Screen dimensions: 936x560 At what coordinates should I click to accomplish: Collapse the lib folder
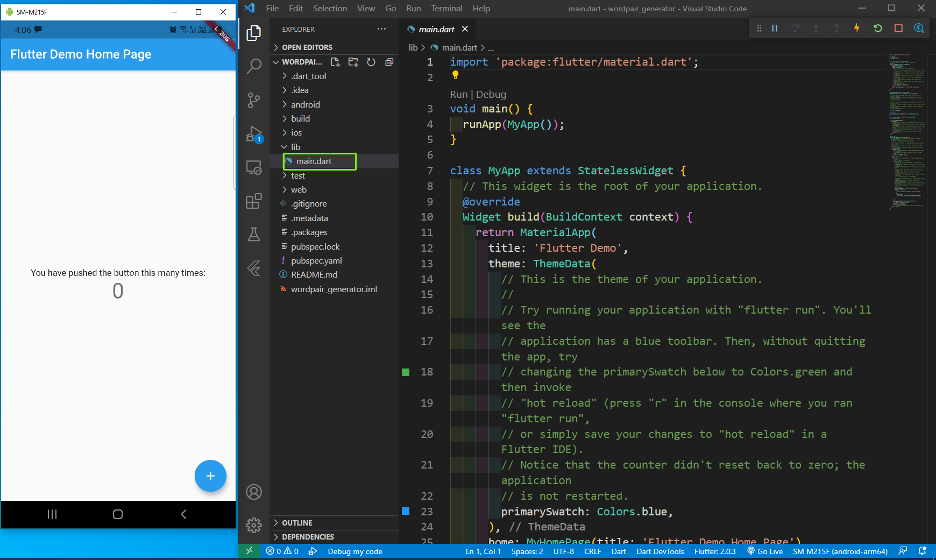295,147
